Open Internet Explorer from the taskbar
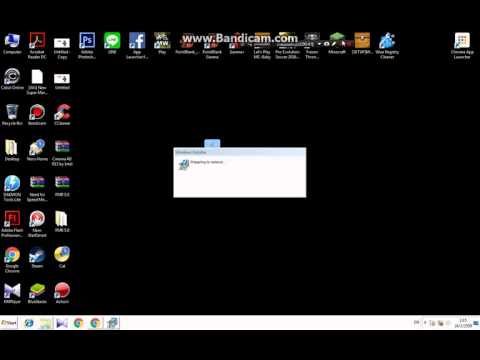The image size is (480, 360). (x=29, y=323)
